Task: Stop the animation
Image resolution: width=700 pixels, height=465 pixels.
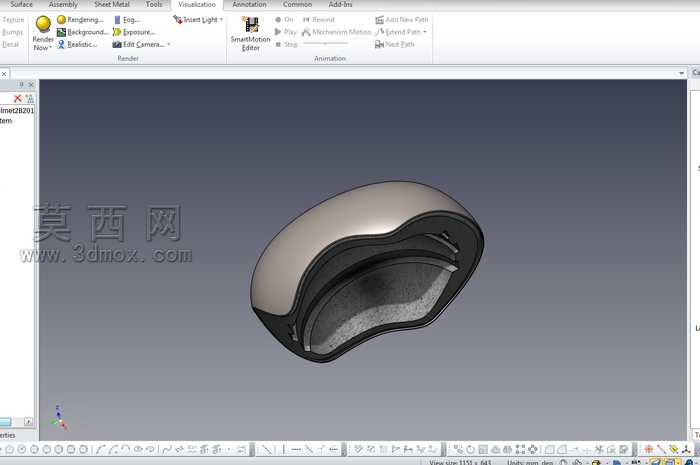Action: pyautogui.click(x=286, y=44)
